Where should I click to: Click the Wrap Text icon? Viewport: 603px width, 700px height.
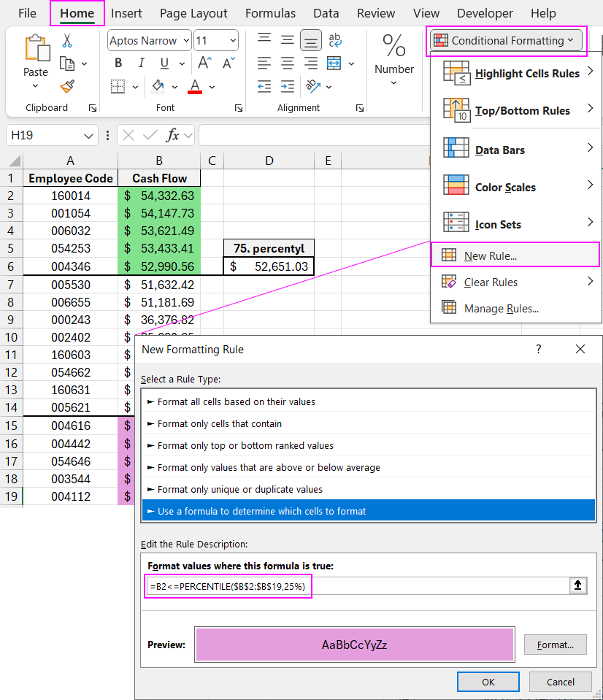tap(335, 40)
